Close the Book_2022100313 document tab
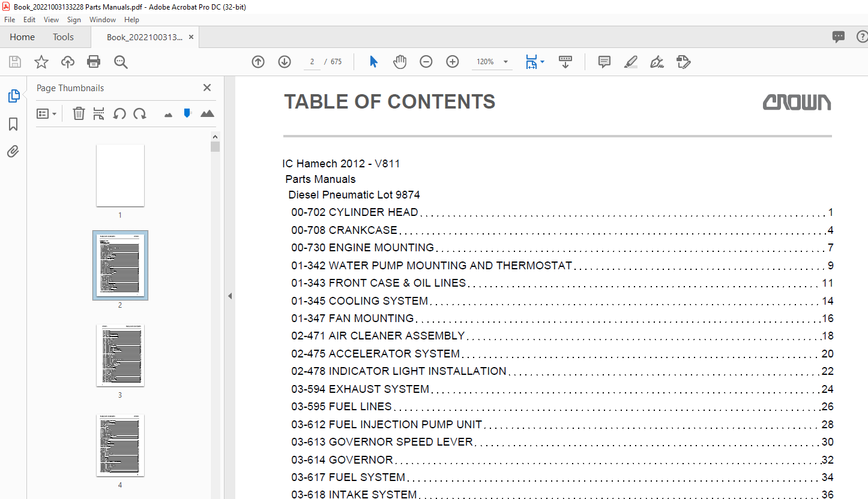 (191, 37)
